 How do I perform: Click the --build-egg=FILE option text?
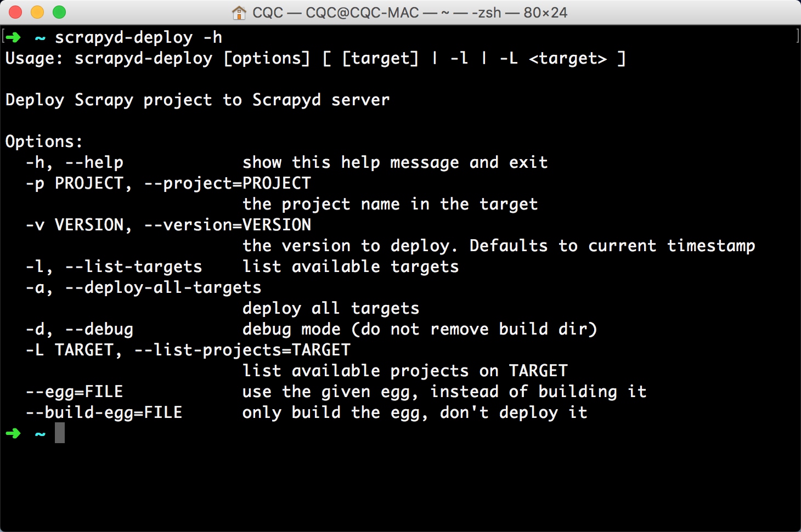coord(104,412)
